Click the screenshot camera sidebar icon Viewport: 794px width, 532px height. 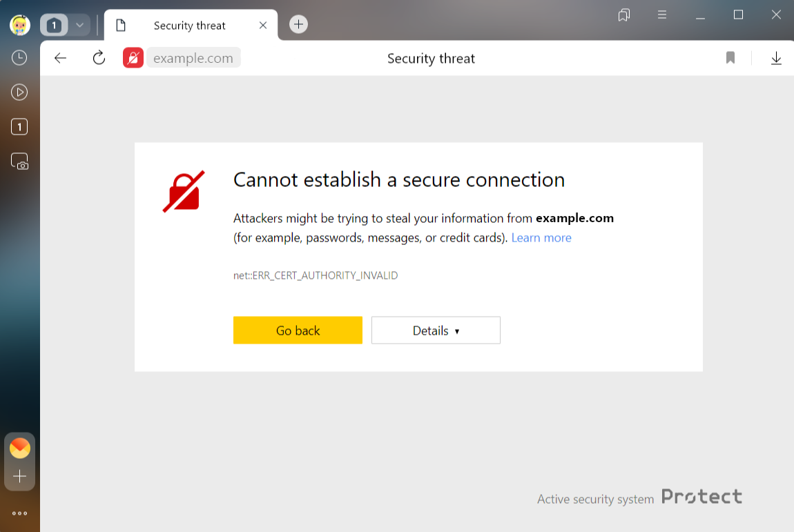pyautogui.click(x=19, y=161)
